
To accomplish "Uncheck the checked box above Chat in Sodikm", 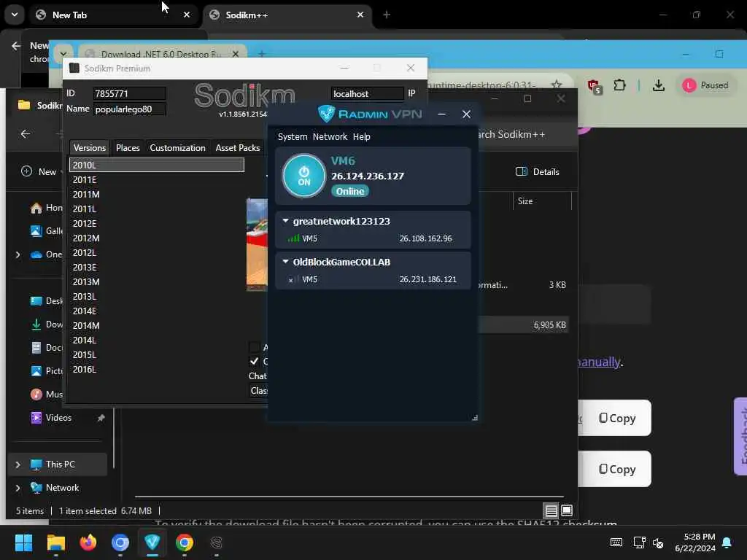I will coord(255,361).
